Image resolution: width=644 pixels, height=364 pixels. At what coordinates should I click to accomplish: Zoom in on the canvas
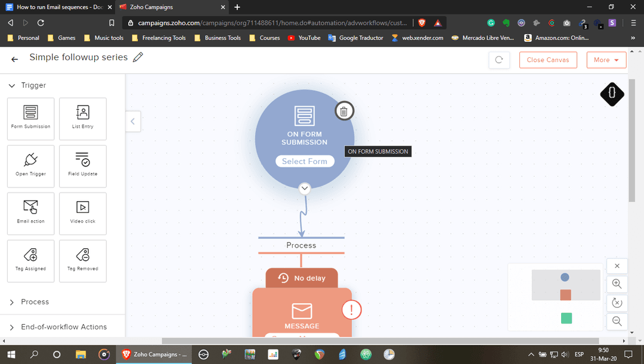[x=617, y=284]
